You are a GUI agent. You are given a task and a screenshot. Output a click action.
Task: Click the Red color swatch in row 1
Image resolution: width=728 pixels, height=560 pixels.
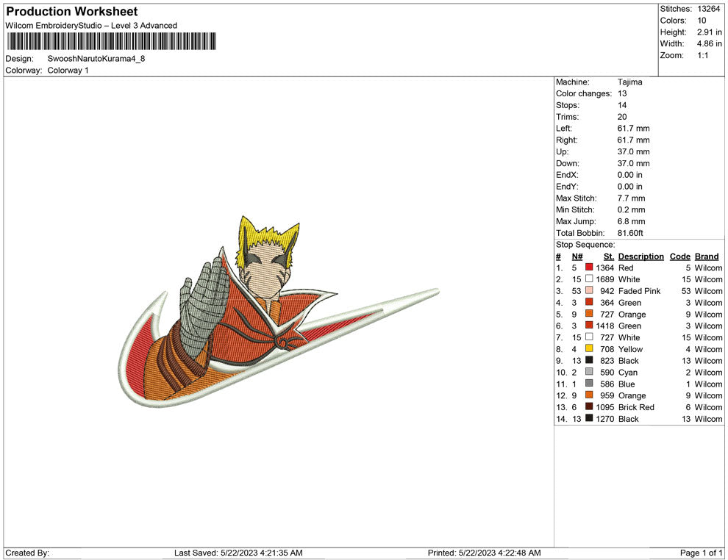click(x=589, y=268)
